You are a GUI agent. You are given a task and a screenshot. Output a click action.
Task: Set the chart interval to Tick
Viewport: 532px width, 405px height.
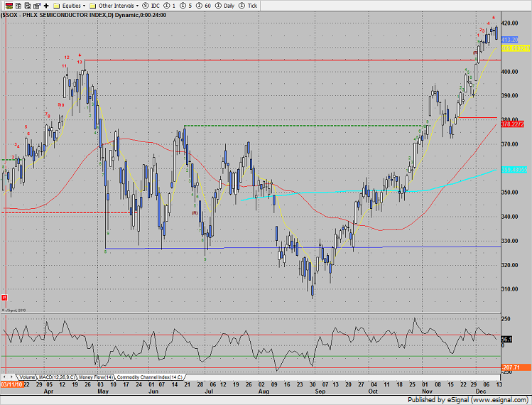(x=248, y=6)
